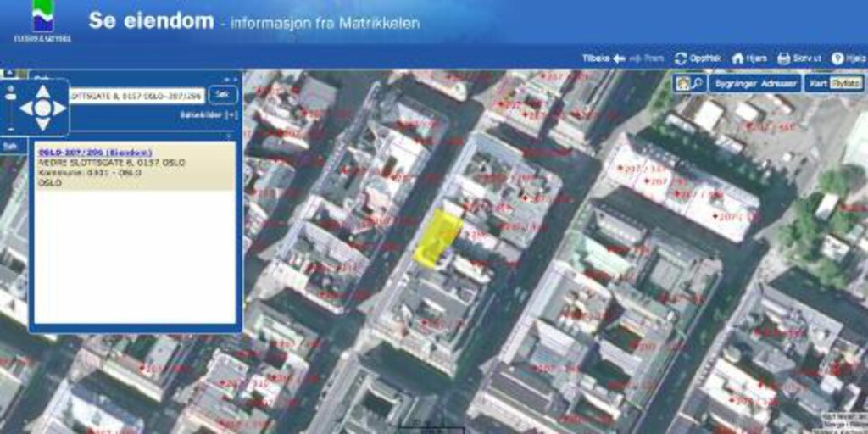The width and height of the screenshot is (868, 434).
Task: Pan the map right with arrow
Action: (60, 108)
